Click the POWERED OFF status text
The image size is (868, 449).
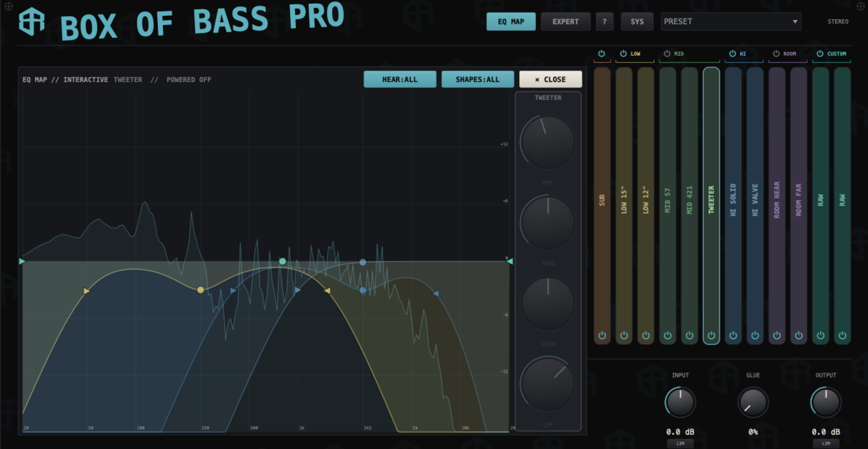tap(189, 80)
